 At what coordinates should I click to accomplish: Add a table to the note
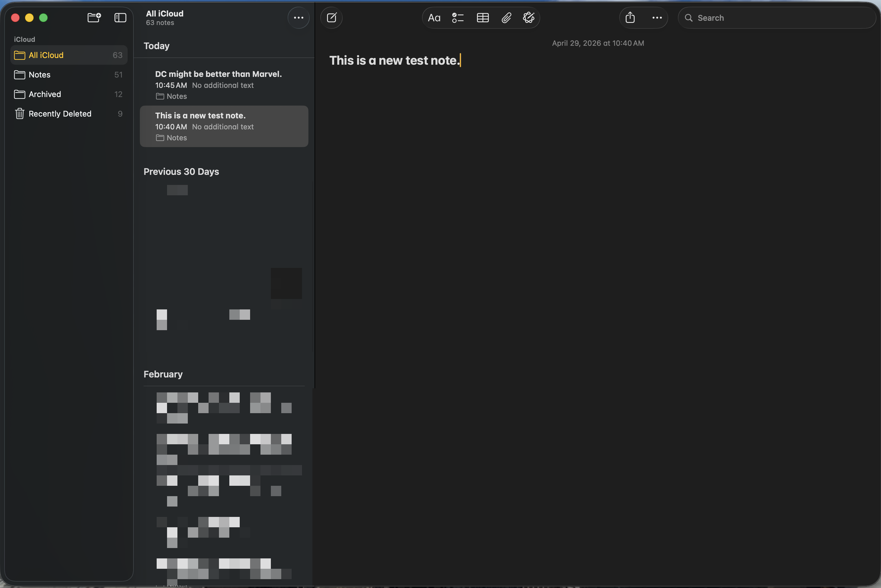click(482, 18)
